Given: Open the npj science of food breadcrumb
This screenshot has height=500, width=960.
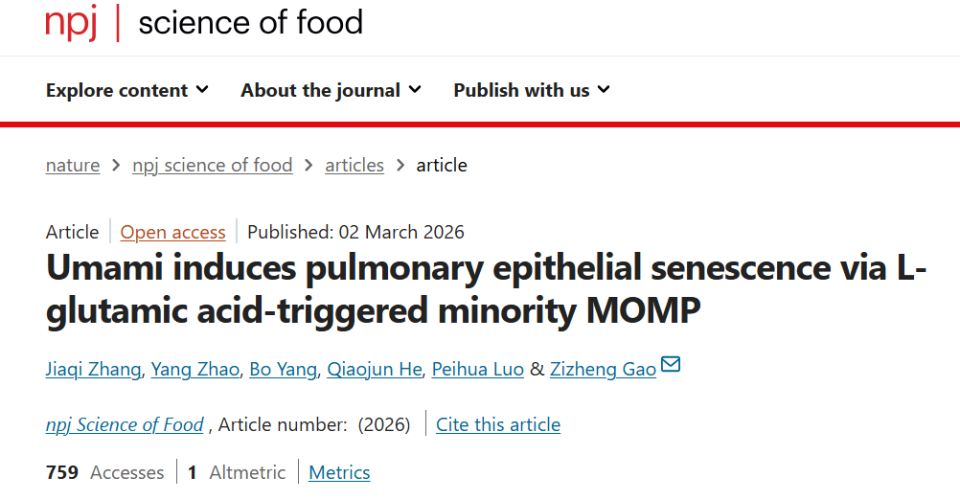Looking at the screenshot, I should pos(212,165).
